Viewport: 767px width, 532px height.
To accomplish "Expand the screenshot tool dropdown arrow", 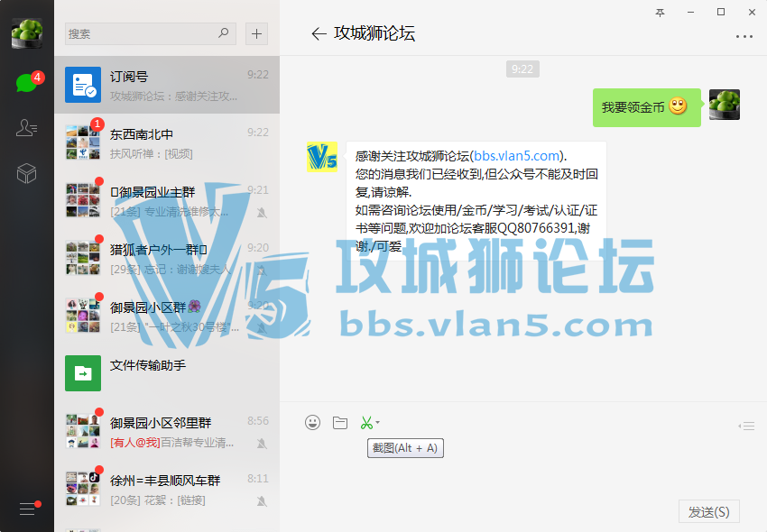I will pyautogui.click(x=377, y=423).
